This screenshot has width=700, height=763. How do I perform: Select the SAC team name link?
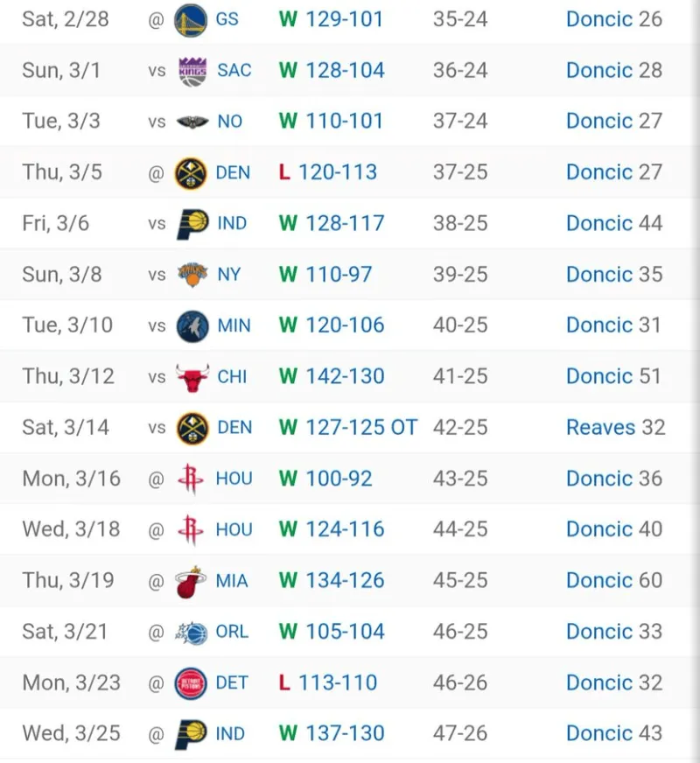[x=234, y=70]
